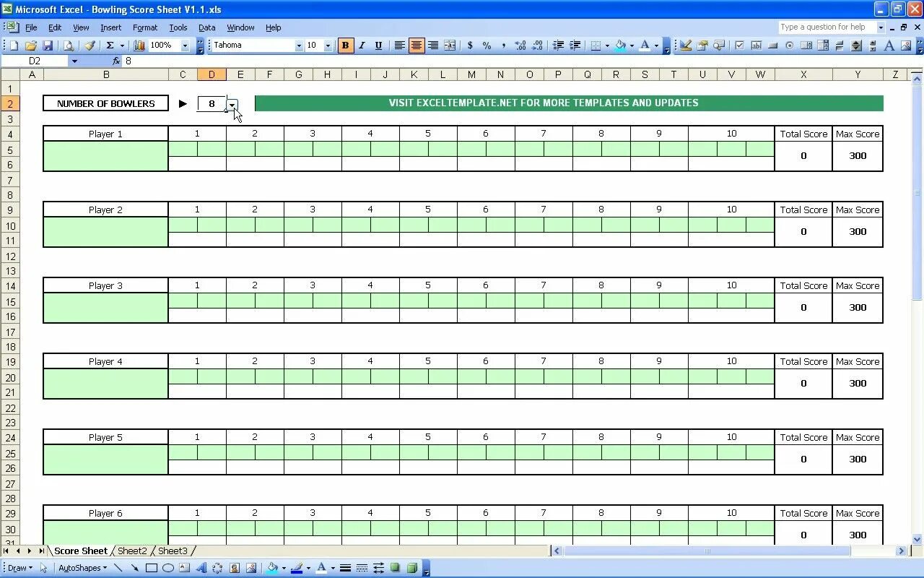Click the Percent Style icon
Viewport: 924px width, 578px height.
click(487, 45)
